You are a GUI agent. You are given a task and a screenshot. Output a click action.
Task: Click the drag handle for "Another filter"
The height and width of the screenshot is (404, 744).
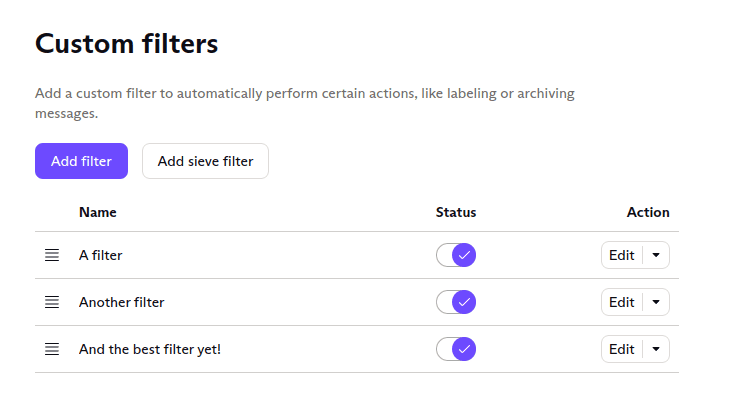tap(52, 302)
